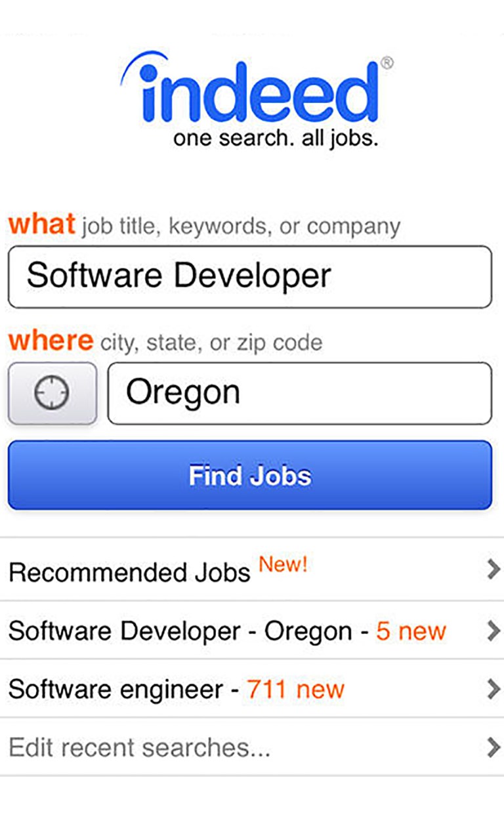Click the one search. all jobs. tagline
Screen dimensions: 504x840
tap(276, 139)
